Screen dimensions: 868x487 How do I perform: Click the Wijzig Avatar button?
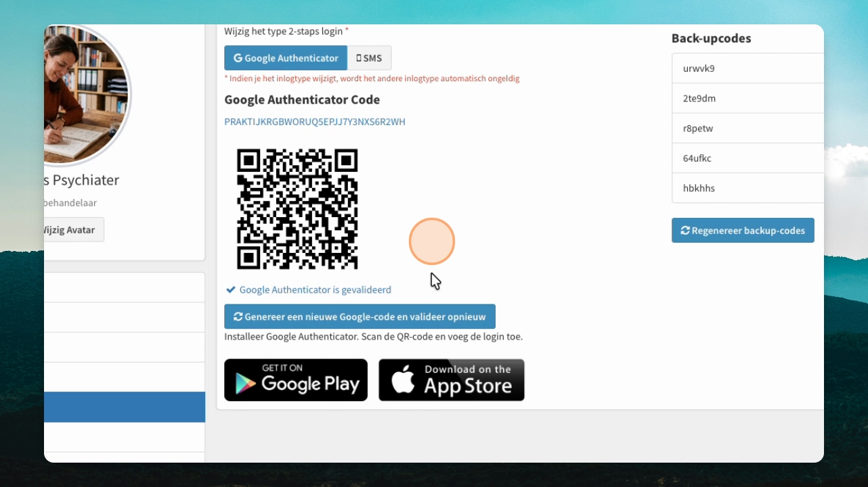(73, 229)
